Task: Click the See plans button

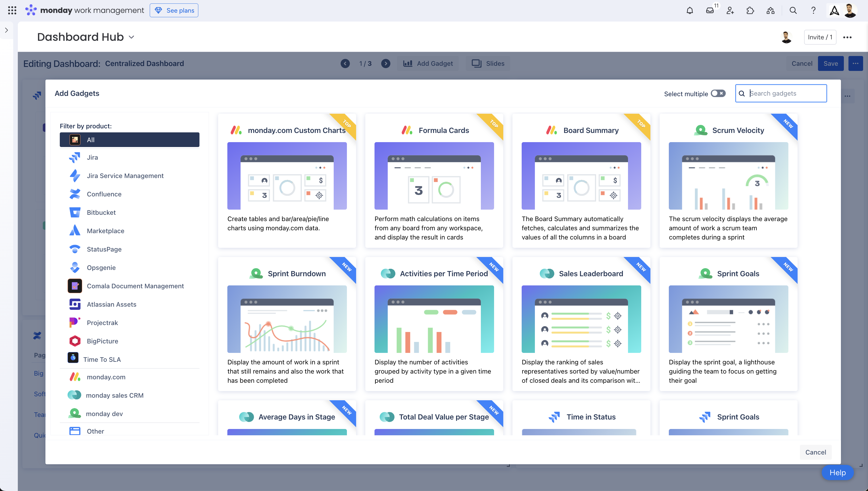Action: [174, 10]
